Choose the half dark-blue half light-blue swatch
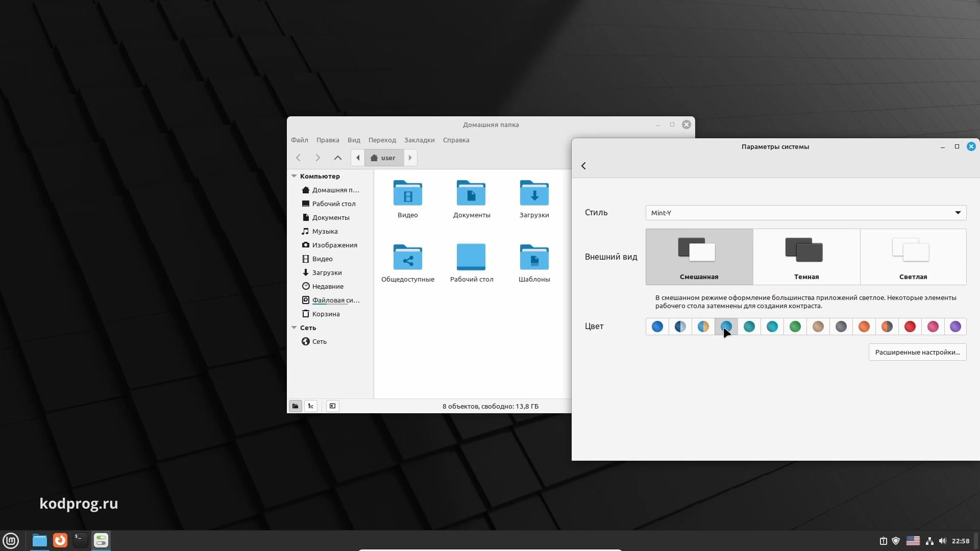This screenshot has width=980, height=551. point(680,327)
